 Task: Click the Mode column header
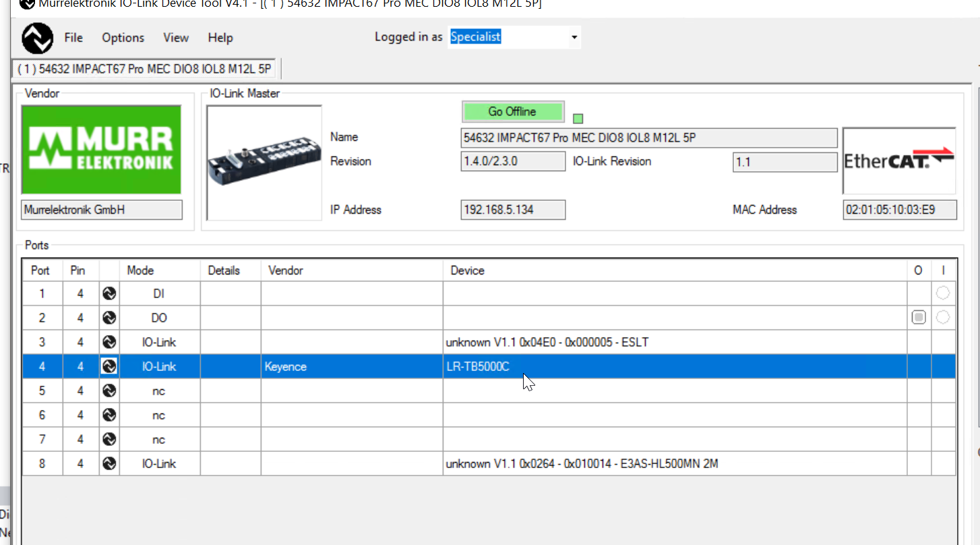tap(159, 270)
